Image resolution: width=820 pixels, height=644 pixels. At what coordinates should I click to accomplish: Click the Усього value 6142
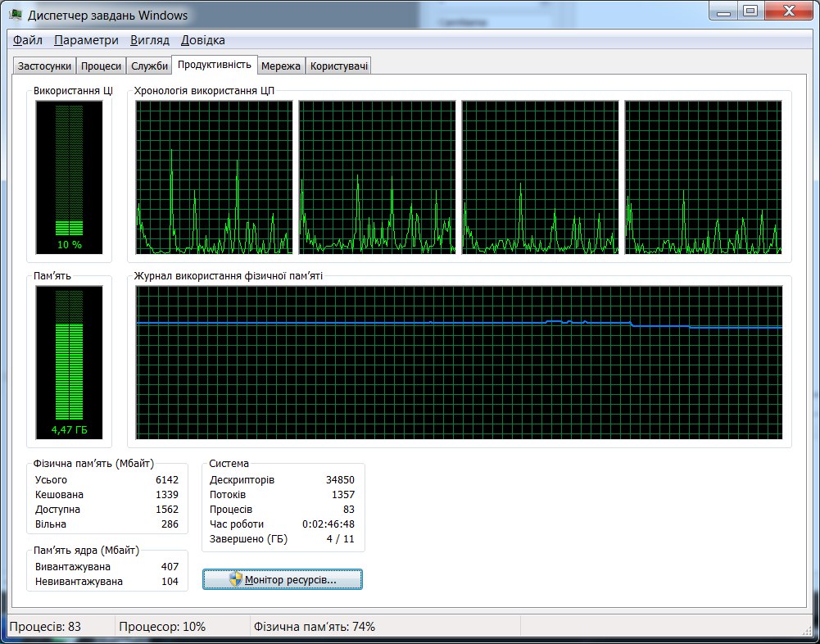pos(167,480)
